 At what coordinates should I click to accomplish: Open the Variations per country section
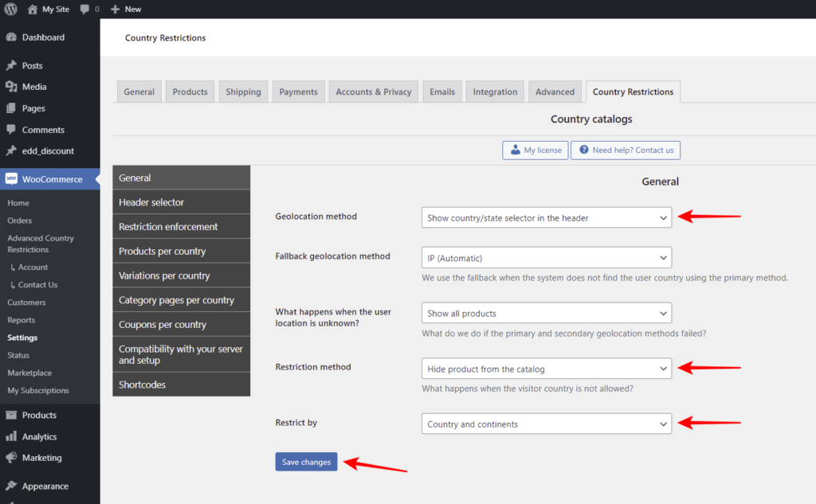click(181, 275)
